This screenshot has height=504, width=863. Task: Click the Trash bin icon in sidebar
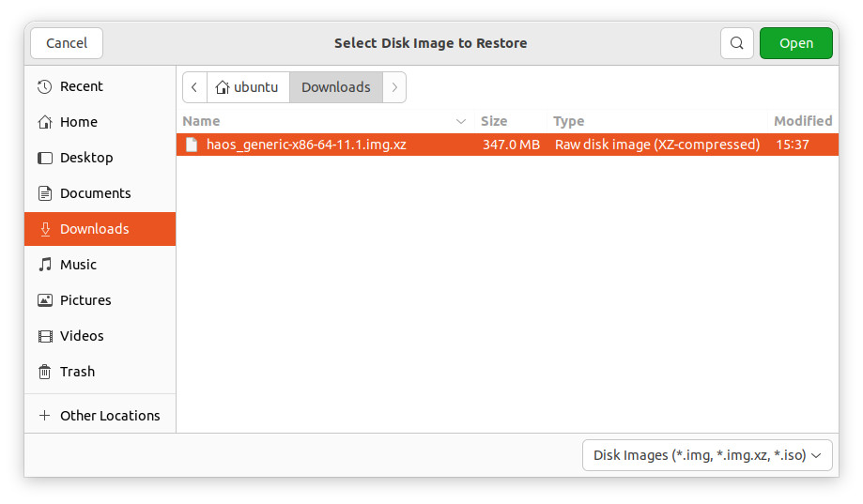click(x=44, y=372)
